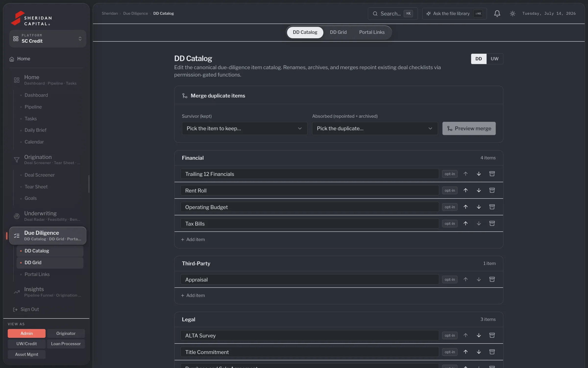Toggle light theme with the sun icon

pyautogui.click(x=512, y=13)
